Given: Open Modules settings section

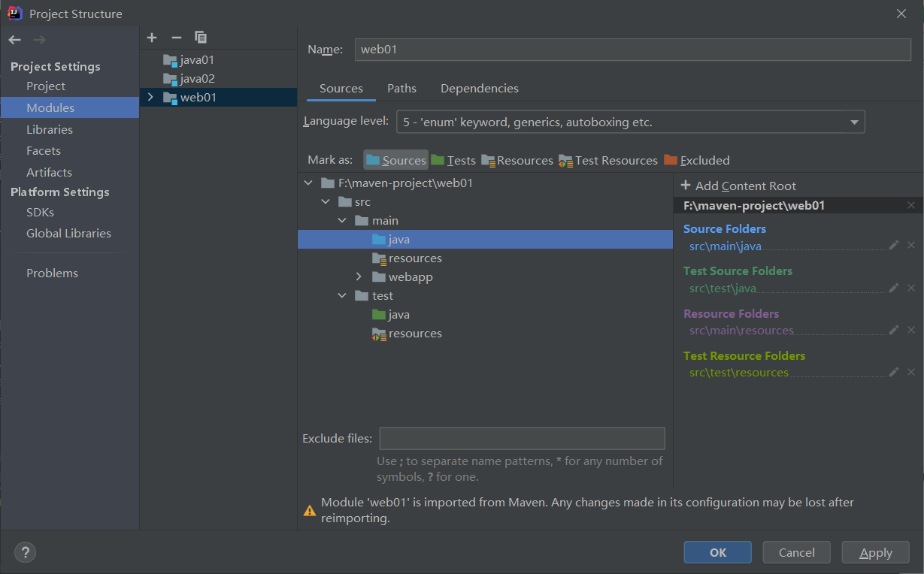Looking at the screenshot, I should click(70, 108).
